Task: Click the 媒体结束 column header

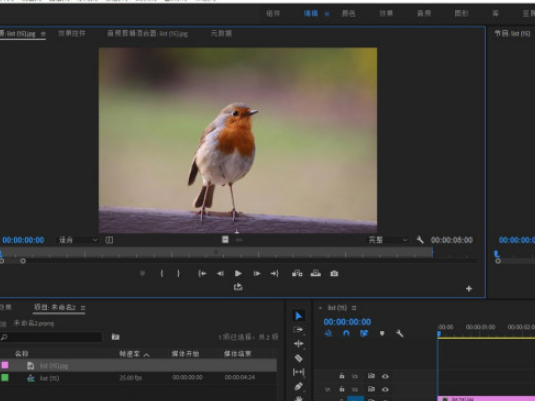Action: coord(237,354)
